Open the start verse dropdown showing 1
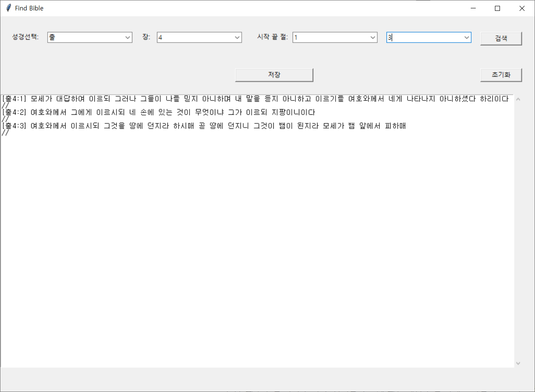The width and height of the screenshot is (535, 392). click(373, 37)
